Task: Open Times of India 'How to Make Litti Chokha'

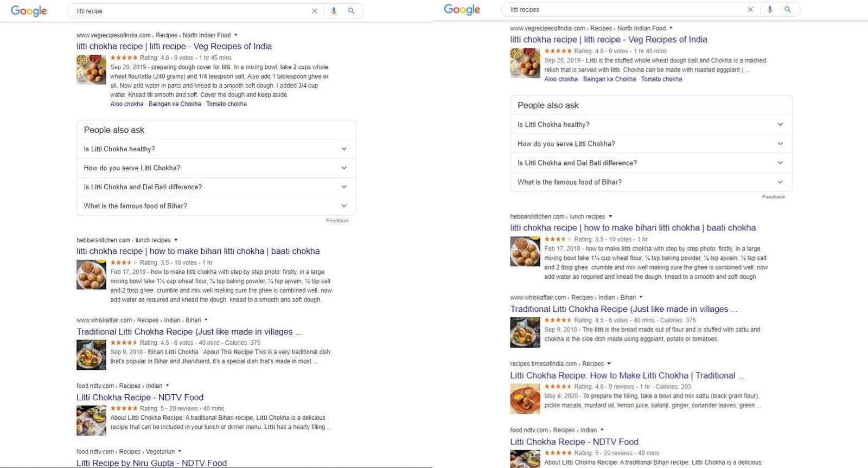Action: [x=627, y=375]
